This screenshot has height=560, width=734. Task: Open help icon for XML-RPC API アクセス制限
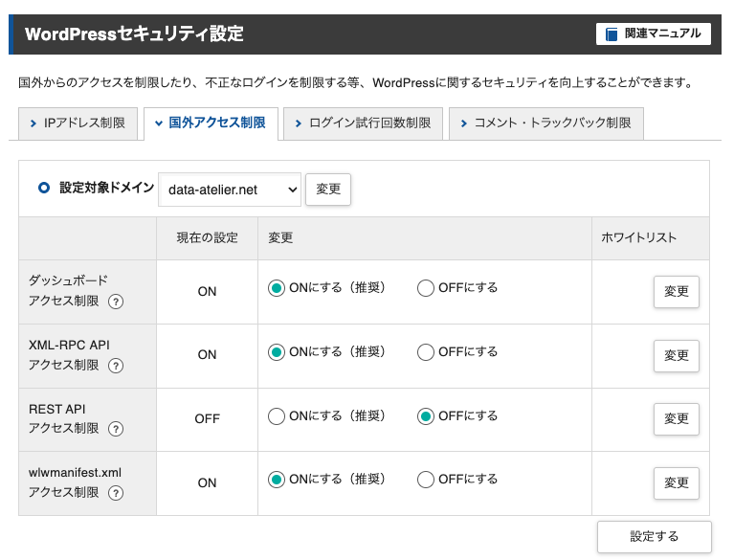click(x=116, y=366)
